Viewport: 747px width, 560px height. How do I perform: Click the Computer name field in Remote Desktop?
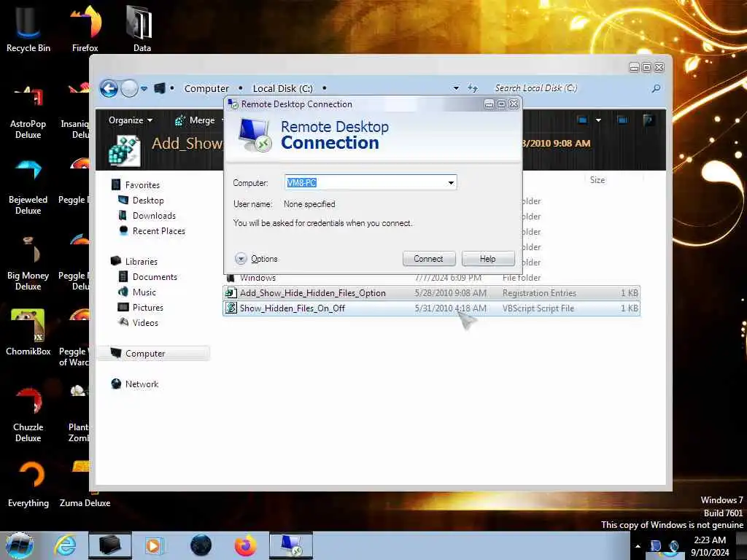coord(365,182)
